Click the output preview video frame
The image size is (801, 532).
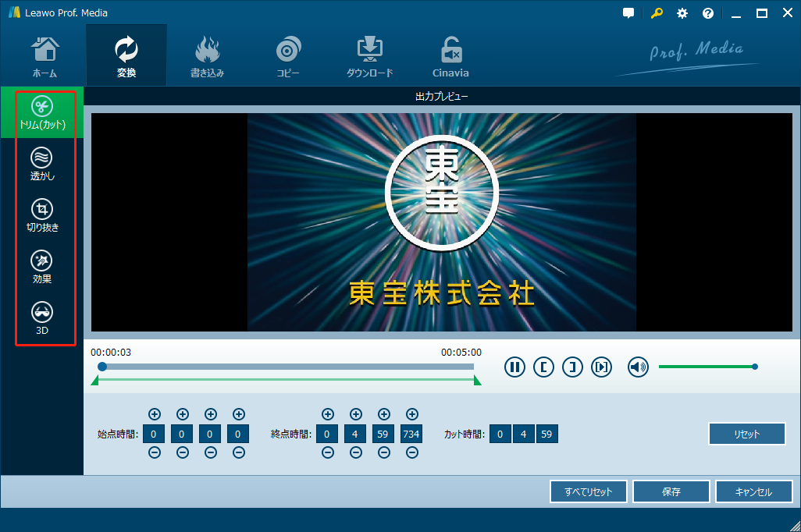click(x=442, y=222)
